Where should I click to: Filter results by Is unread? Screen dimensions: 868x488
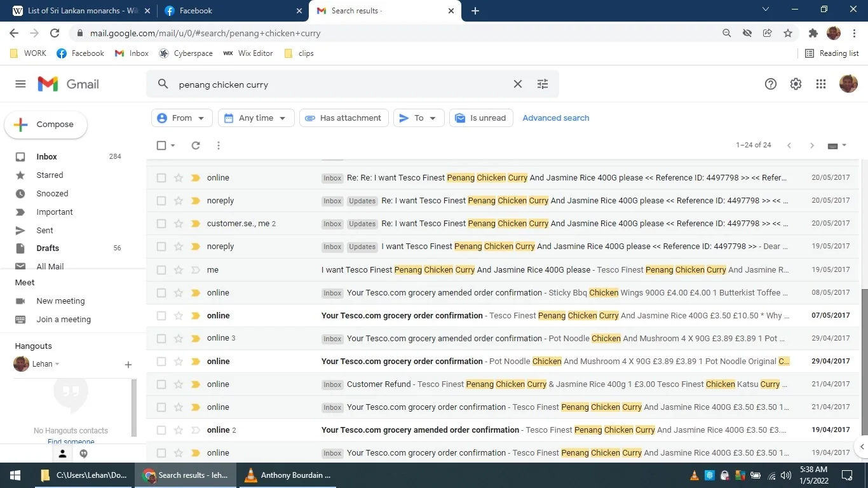point(481,118)
